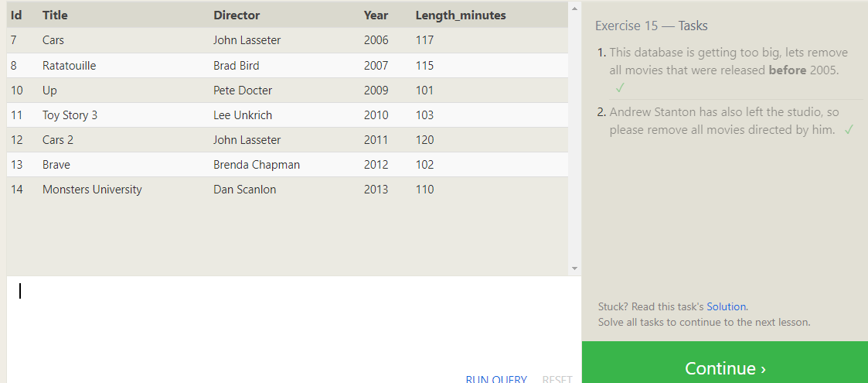
Task: Run the query with RUN QUERY
Action: click(x=496, y=379)
